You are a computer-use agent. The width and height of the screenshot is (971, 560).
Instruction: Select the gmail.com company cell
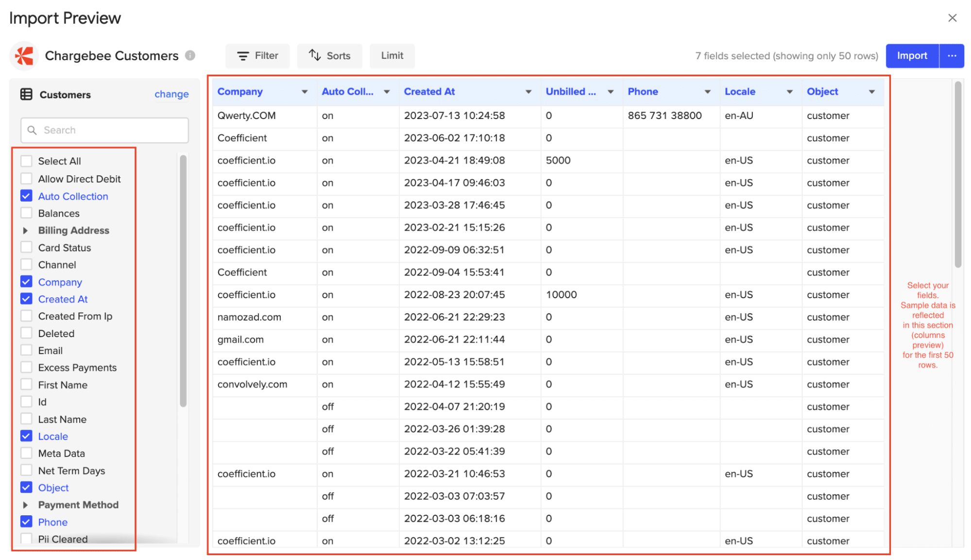[265, 339]
